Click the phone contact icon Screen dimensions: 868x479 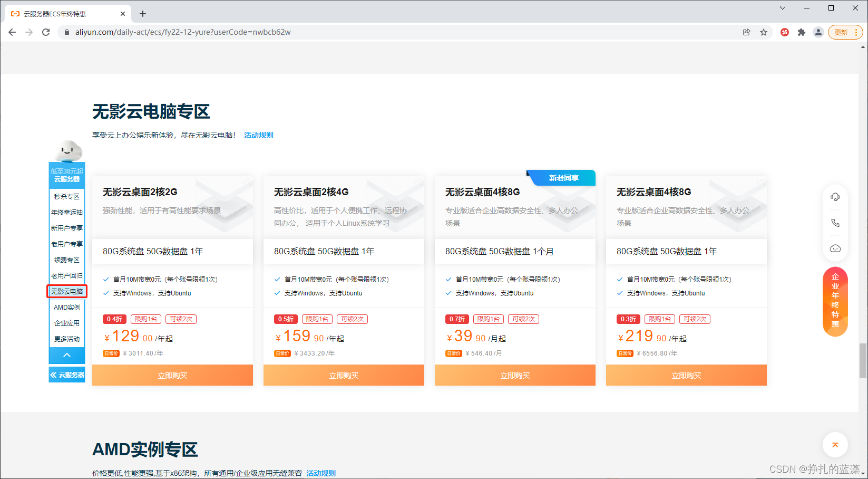point(835,223)
